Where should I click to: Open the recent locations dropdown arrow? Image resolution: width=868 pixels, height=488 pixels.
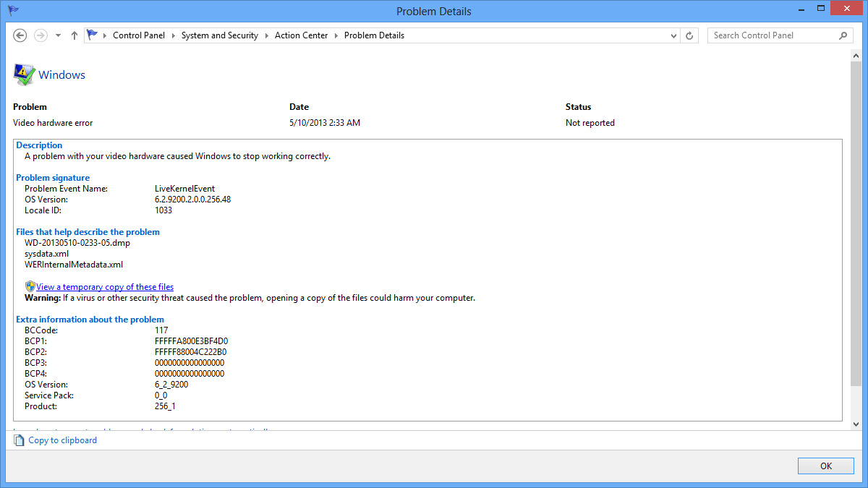coord(58,35)
